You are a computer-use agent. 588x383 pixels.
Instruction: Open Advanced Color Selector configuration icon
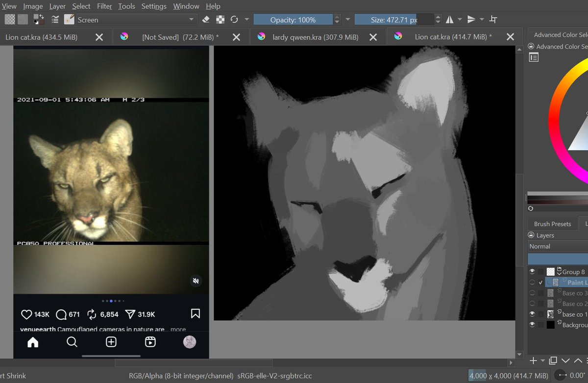534,57
